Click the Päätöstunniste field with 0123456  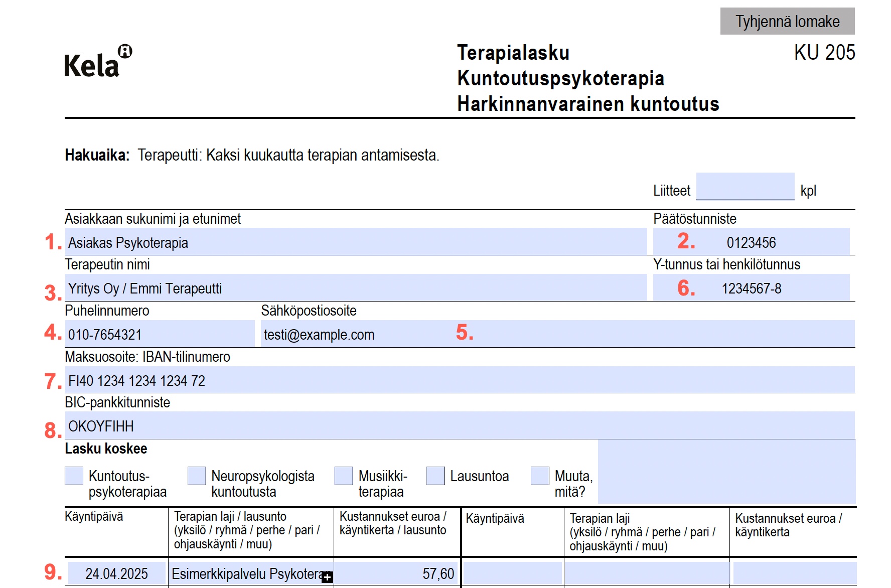coord(751,242)
